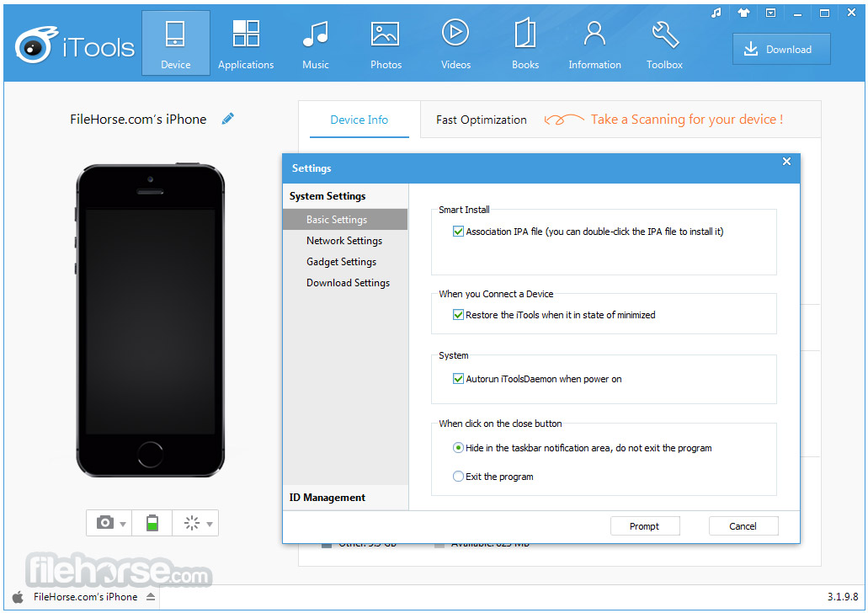This screenshot has height=613, width=868.
Task: Click the iTools eye logo
Action: tap(35, 45)
